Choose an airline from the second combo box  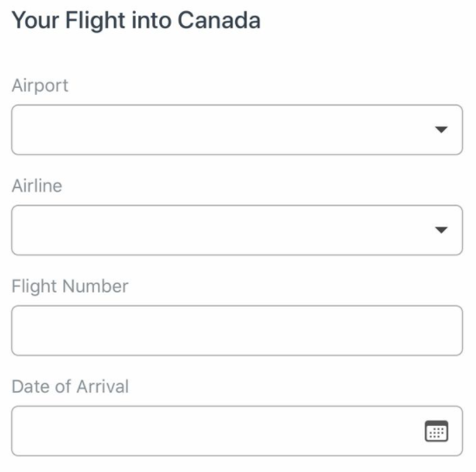[237, 230]
